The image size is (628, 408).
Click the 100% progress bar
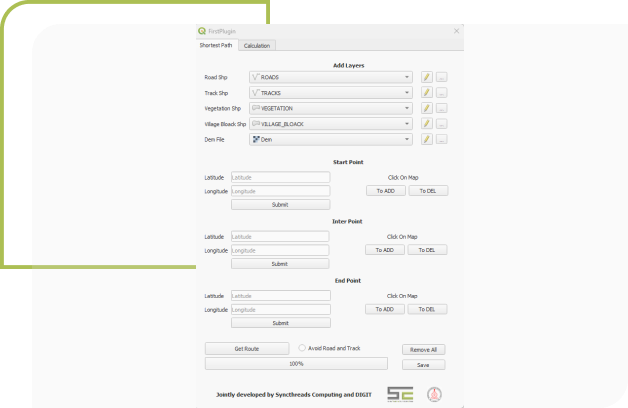click(x=267, y=364)
